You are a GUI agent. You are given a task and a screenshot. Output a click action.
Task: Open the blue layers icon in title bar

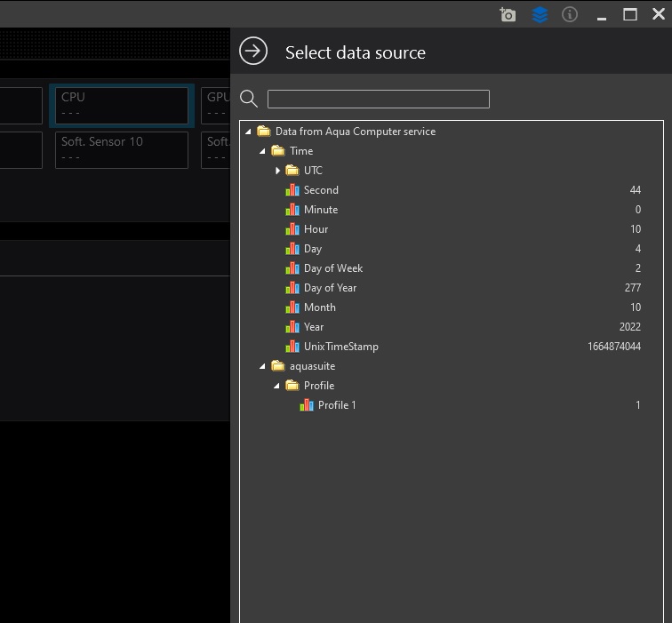point(540,14)
